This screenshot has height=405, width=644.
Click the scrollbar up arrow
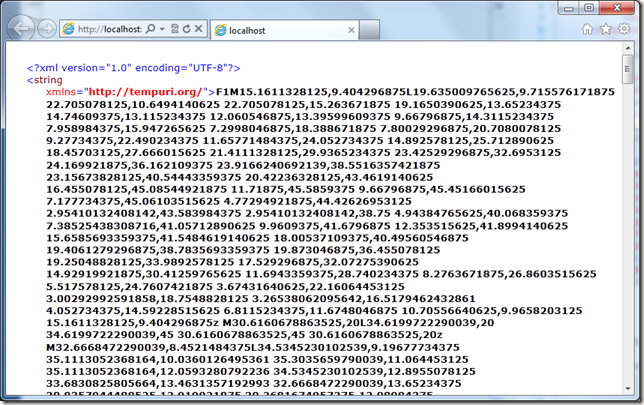[x=628, y=48]
